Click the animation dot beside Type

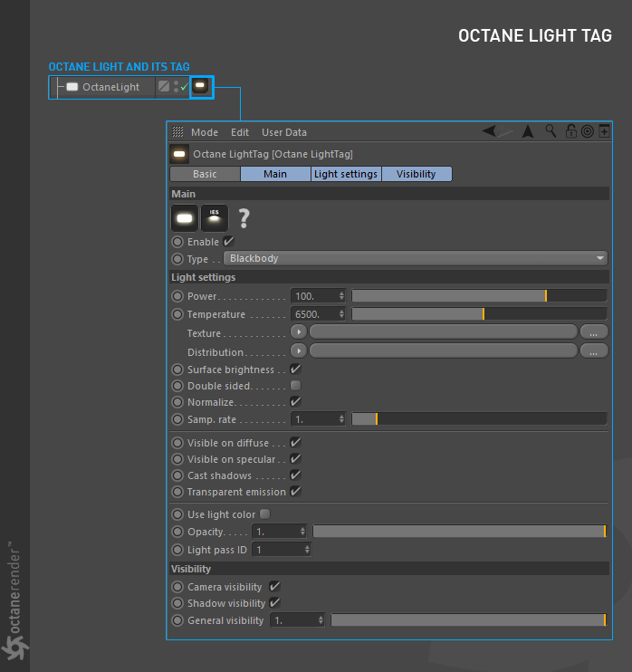click(x=177, y=259)
